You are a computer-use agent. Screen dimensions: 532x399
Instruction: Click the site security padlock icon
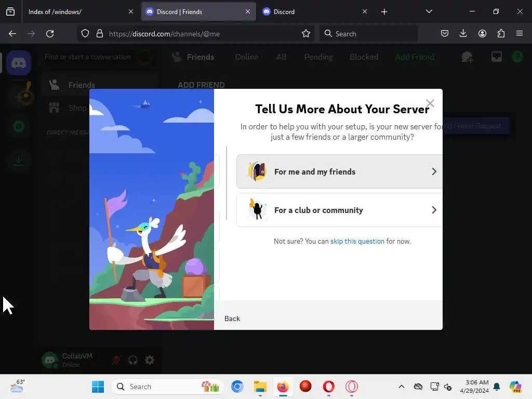99,34
